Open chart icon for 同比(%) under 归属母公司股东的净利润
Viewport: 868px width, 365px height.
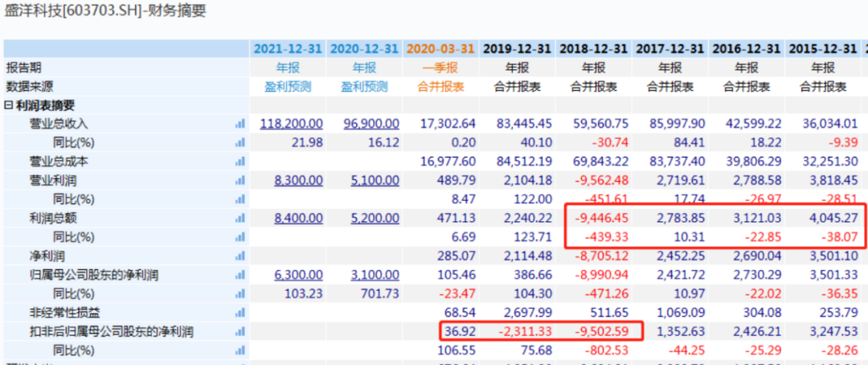click(240, 294)
